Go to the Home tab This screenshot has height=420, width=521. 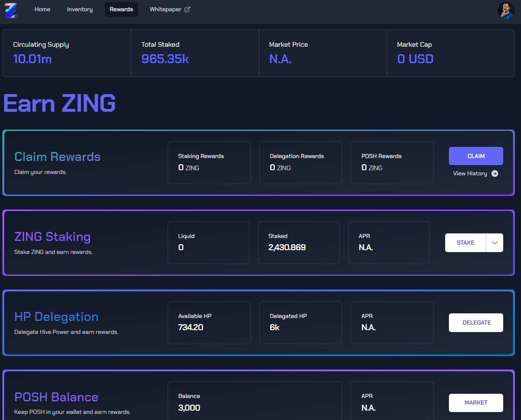[x=42, y=9]
